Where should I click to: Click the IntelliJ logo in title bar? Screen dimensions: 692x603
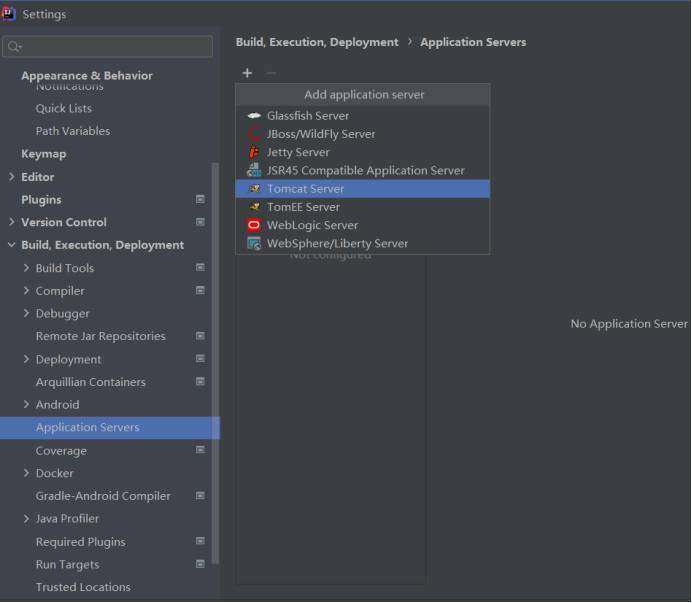tap(8, 14)
